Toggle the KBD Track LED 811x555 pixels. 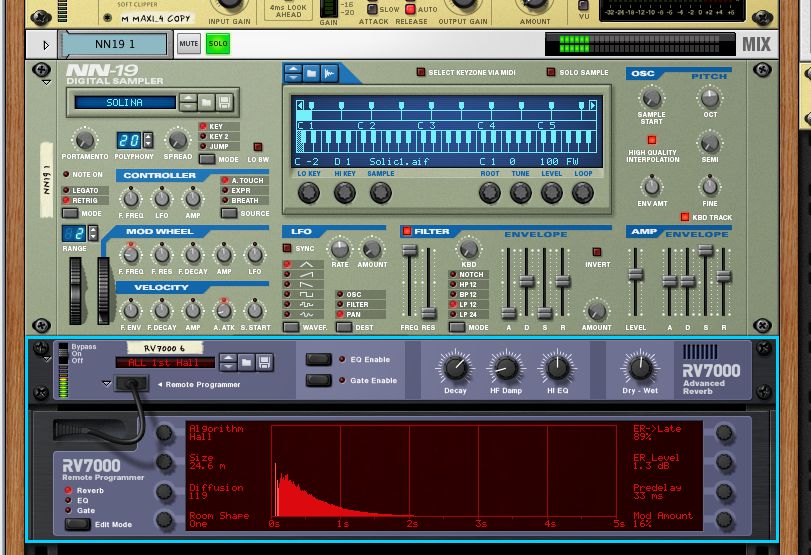[685, 217]
